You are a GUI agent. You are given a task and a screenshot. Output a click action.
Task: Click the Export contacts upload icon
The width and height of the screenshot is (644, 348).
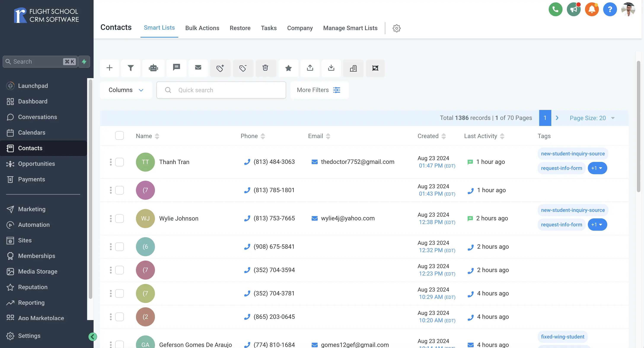click(x=310, y=68)
